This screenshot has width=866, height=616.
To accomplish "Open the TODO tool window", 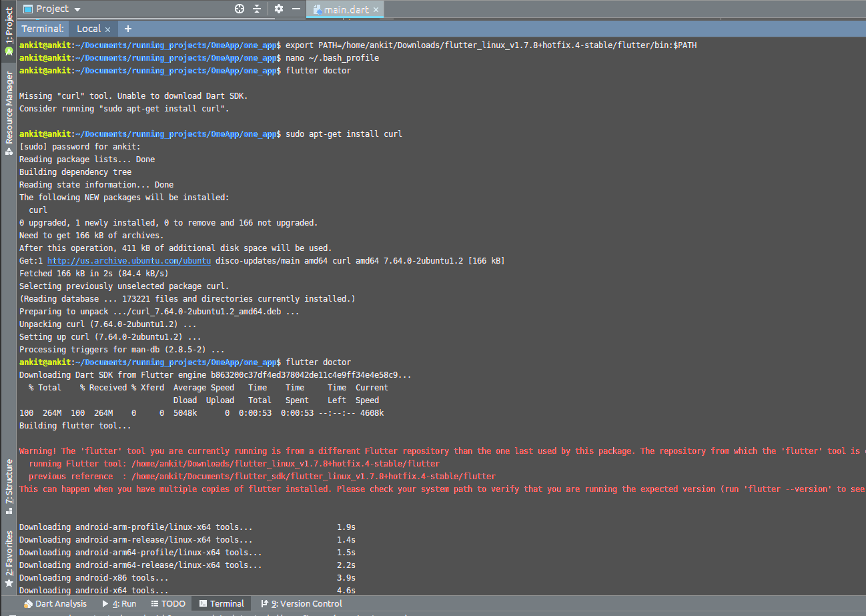I will point(168,603).
